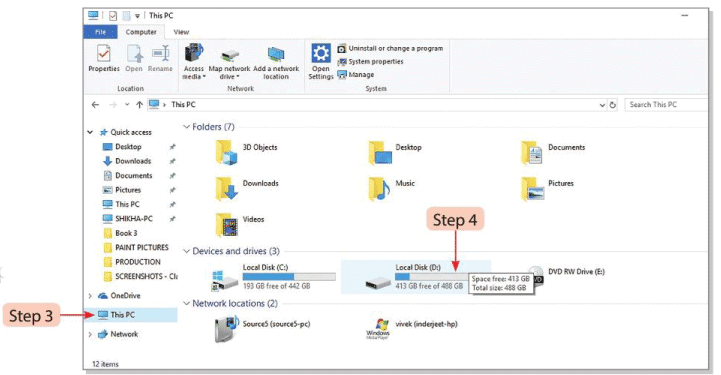Screen dimensions: 721x375
Task: Select the Music folder icon
Action: pos(380,188)
